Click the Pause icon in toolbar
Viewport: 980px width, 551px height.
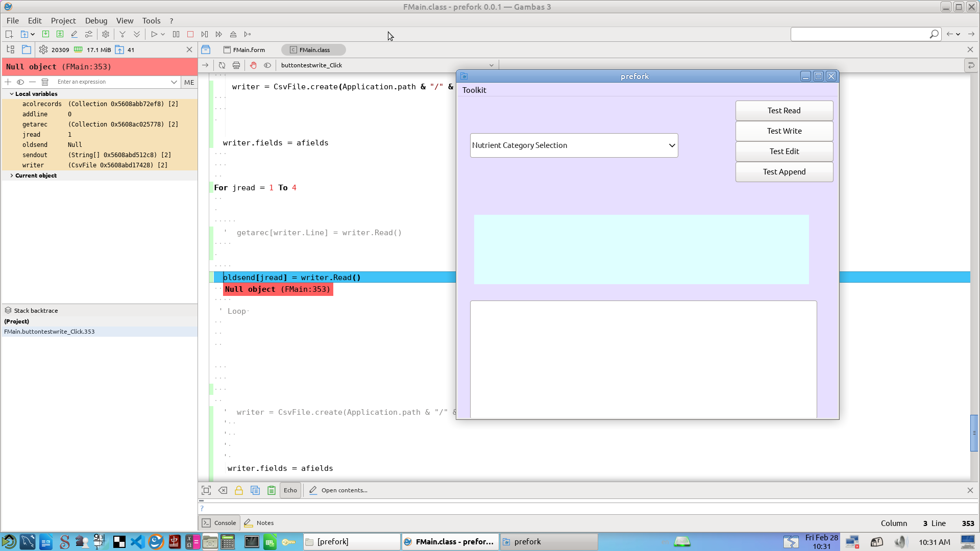coord(176,34)
